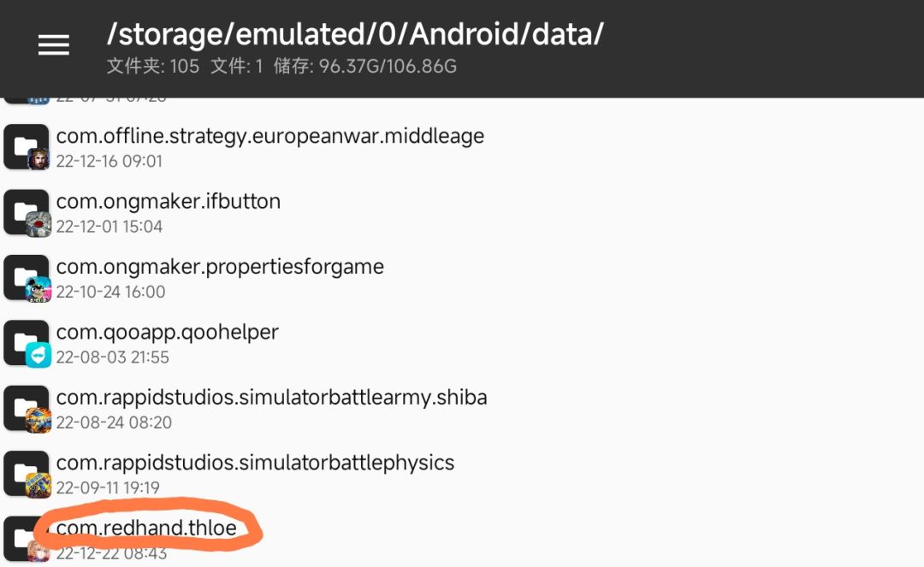Screen dimensions: 924x567
Task: Click the 22-12-16 09:01 date label
Action: click(110, 162)
